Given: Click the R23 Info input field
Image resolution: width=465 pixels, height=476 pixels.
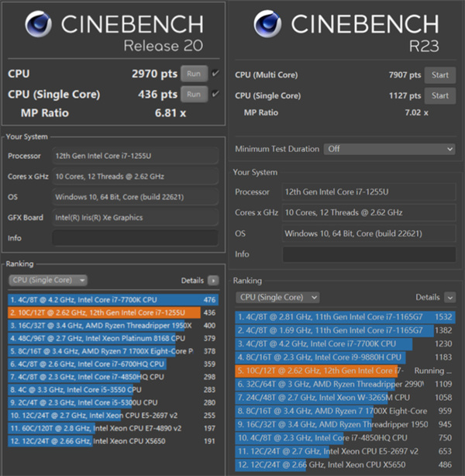Looking at the screenshot, I should [369, 254].
